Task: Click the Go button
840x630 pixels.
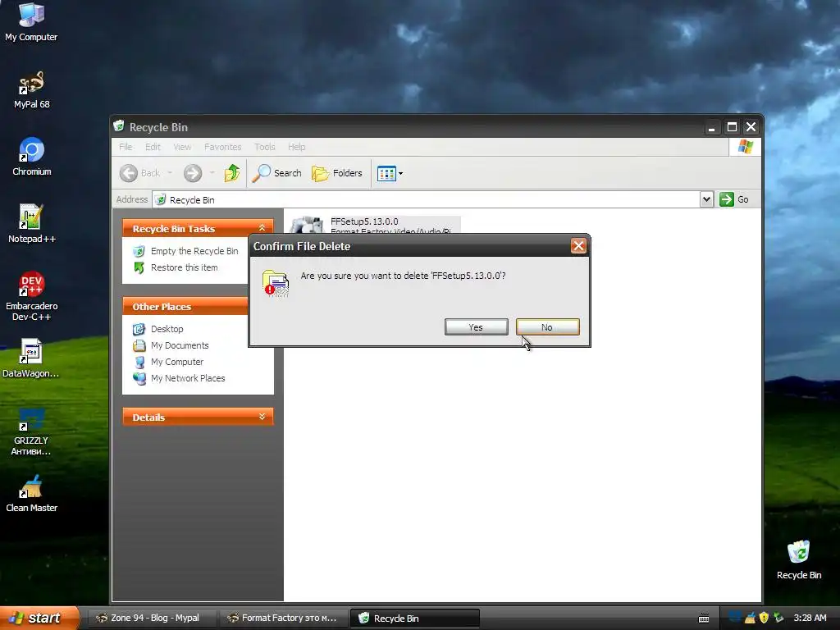Action: [x=734, y=199]
